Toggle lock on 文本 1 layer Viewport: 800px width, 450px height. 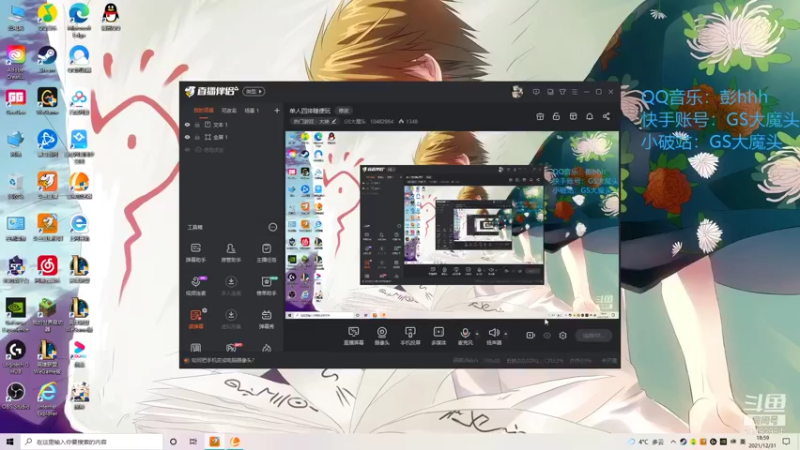tap(197, 124)
